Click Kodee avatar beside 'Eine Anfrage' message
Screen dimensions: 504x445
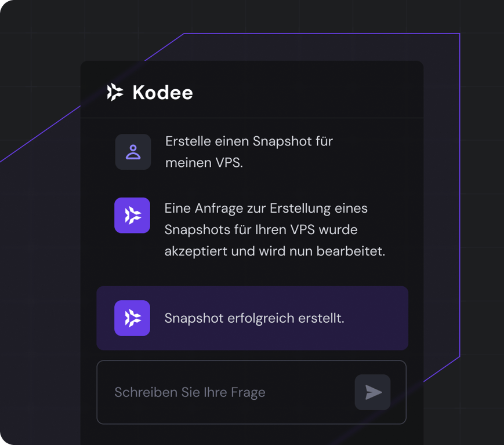coord(132,216)
